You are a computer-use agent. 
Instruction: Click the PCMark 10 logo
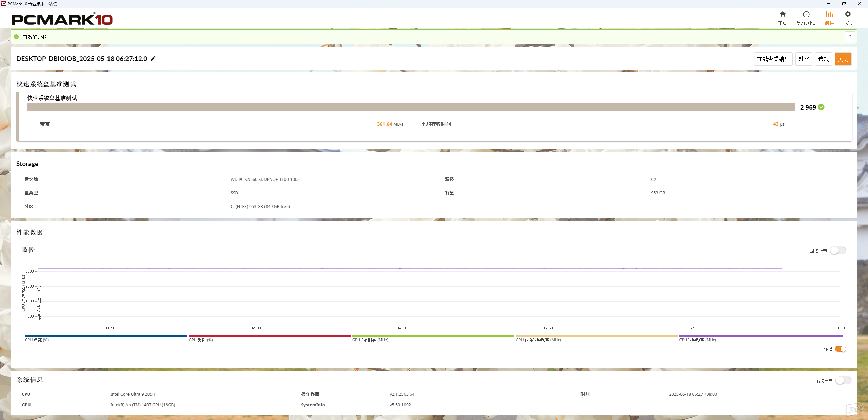point(62,19)
